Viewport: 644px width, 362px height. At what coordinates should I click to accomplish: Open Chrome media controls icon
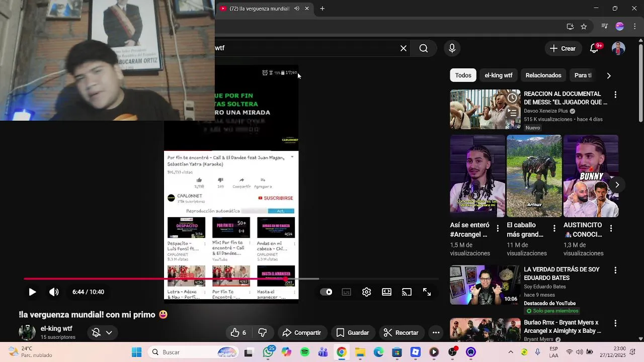click(x=605, y=27)
